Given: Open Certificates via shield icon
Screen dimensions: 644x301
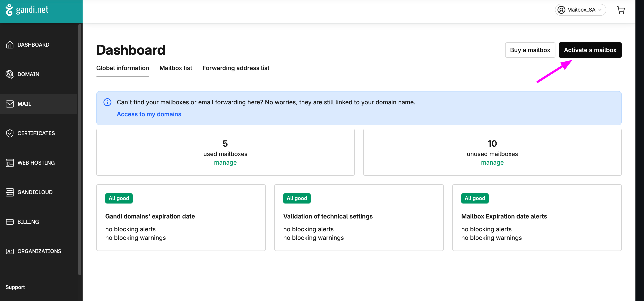Looking at the screenshot, I should point(10,133).
